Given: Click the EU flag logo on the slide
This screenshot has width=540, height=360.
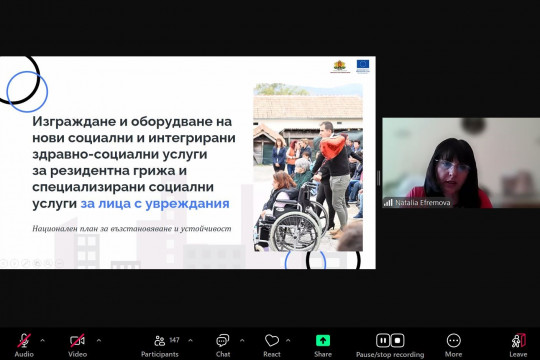Looking at the screenshot, I should coord(363,66).
